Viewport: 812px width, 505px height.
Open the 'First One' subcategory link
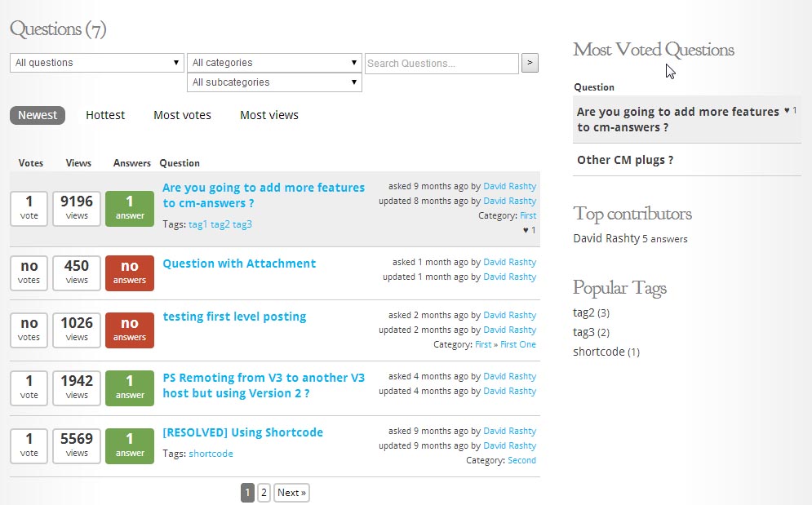pos(518,344)
